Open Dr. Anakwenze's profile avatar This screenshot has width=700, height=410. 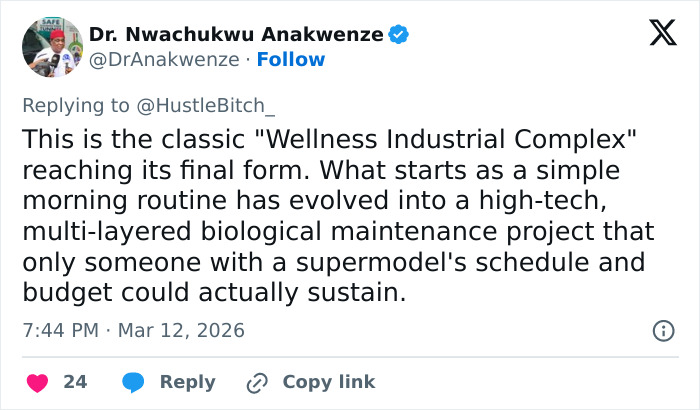(x=52, y=47)
